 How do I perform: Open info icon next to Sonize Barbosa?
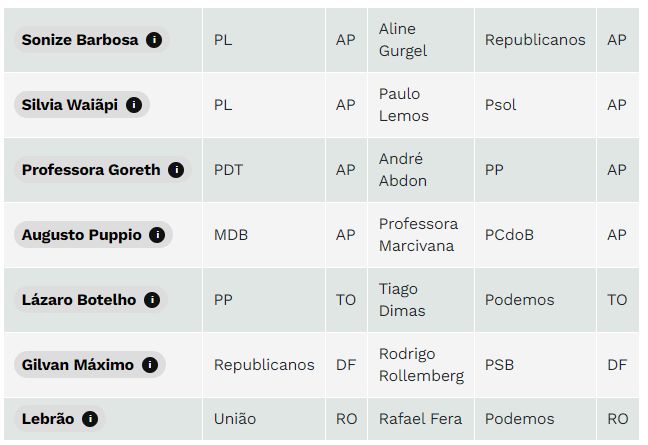pos(154,40)
